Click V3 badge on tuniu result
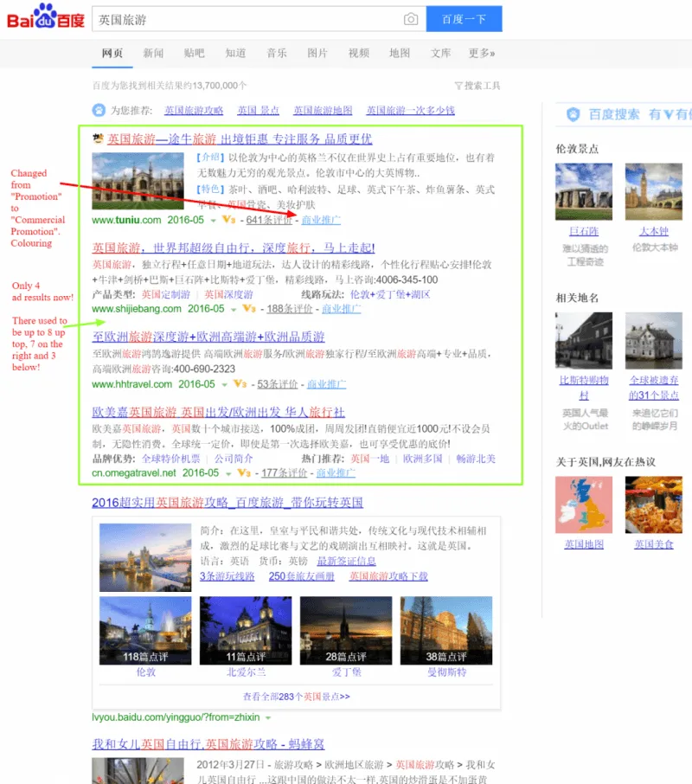Viewport: 692px width, 784px height. (229, 220)
